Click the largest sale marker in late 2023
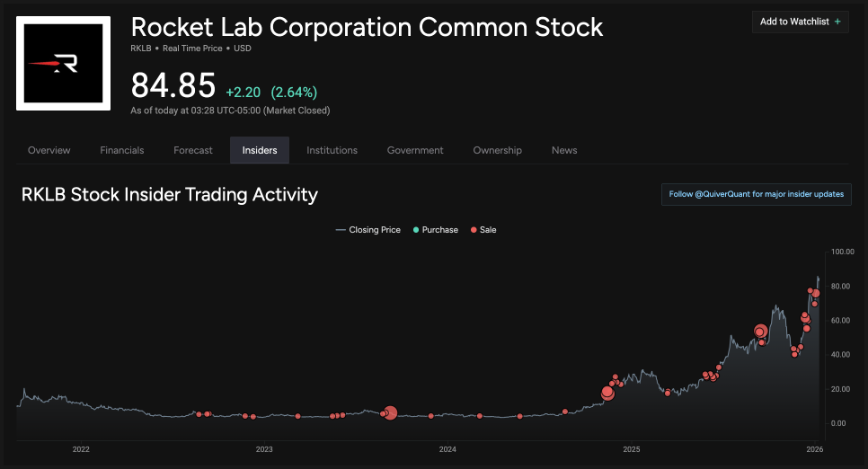The height and width of the screenshot is (469, 868). pos(390,413)
